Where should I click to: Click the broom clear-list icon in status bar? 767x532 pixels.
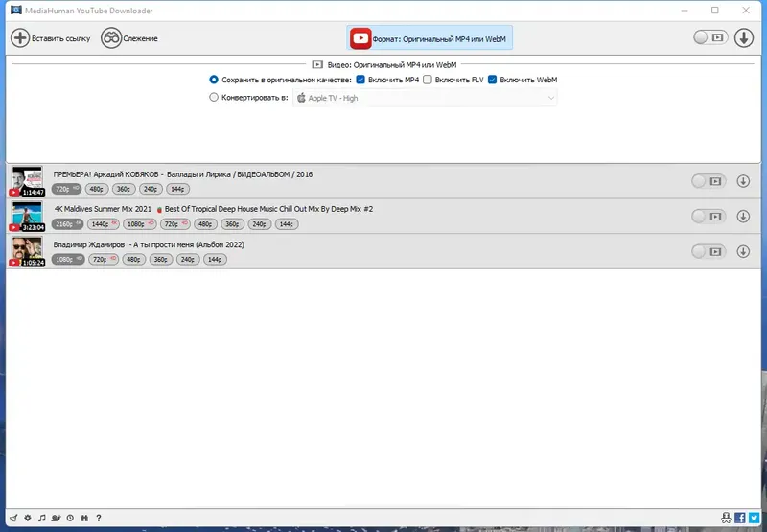[x=13, y=518]
